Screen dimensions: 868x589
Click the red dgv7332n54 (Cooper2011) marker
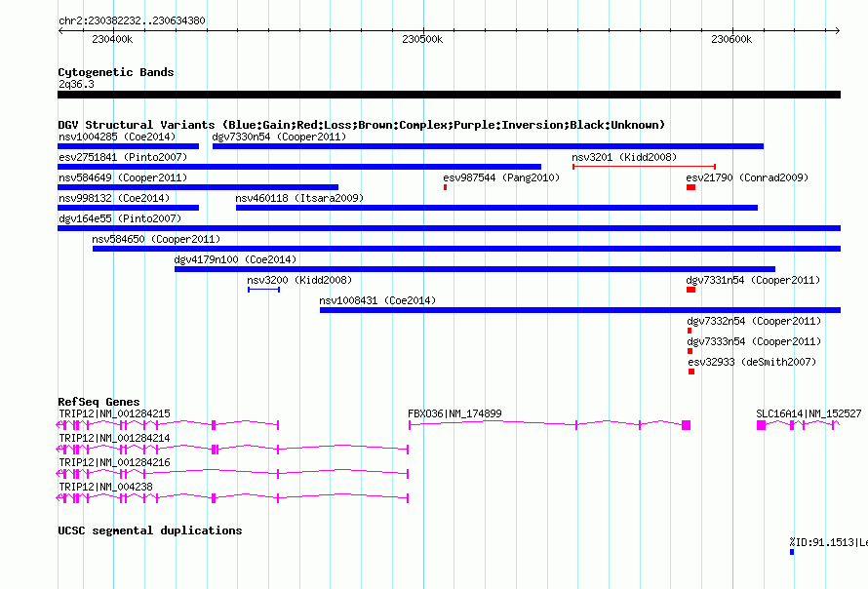[x=690, y=331]
